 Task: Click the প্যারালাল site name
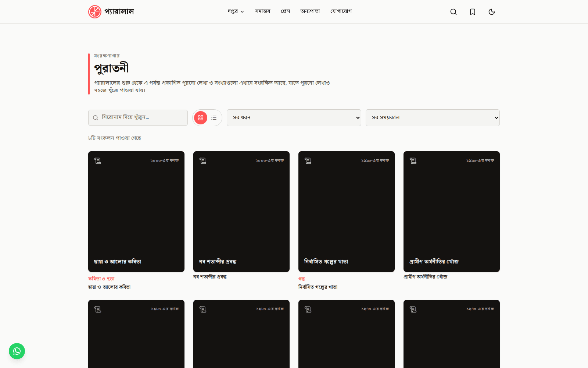point(119,12)
